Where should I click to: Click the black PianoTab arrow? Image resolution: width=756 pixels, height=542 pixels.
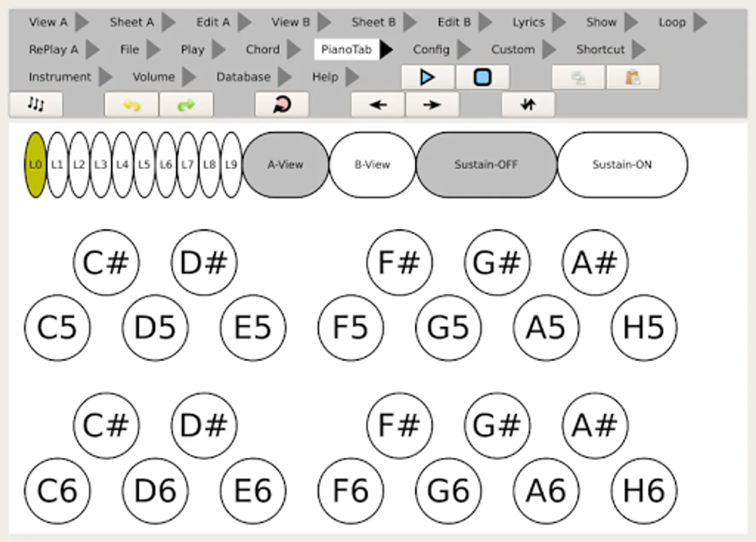(x=386, y=49)
